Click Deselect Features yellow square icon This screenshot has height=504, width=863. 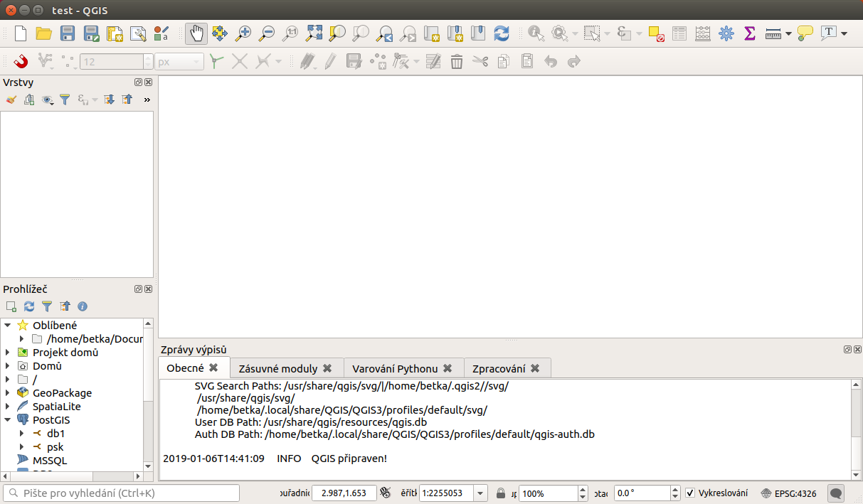coord(656,33)
